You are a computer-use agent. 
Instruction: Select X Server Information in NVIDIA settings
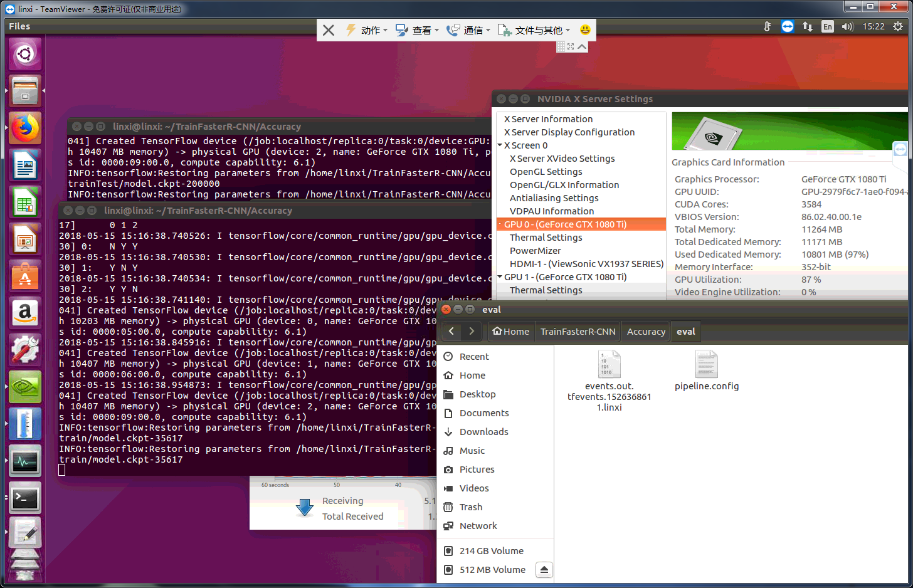[x=548, y=119]
